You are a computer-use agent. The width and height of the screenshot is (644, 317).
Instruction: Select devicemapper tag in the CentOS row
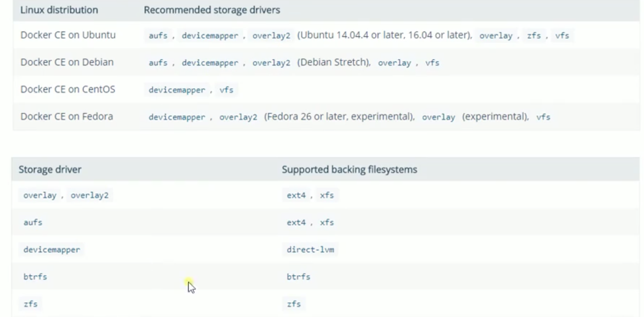[177, 90]
